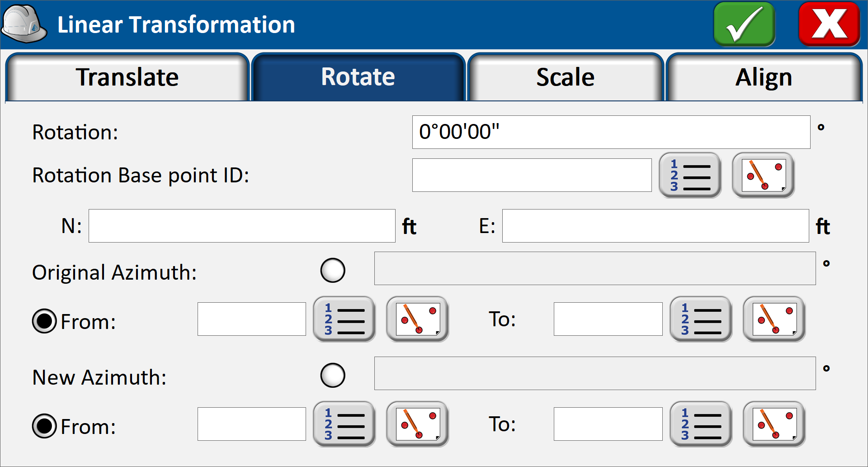The width and height of the screenshot is (868, 467).
Task: Pick Original Azimuth To point on map
Action: 774,319
